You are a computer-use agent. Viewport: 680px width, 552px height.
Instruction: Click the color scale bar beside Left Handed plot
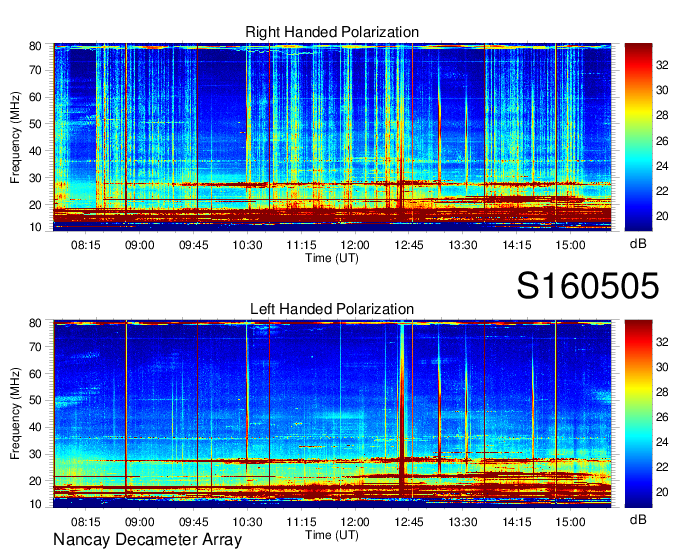pyautogui.click(x=638, y=414)
